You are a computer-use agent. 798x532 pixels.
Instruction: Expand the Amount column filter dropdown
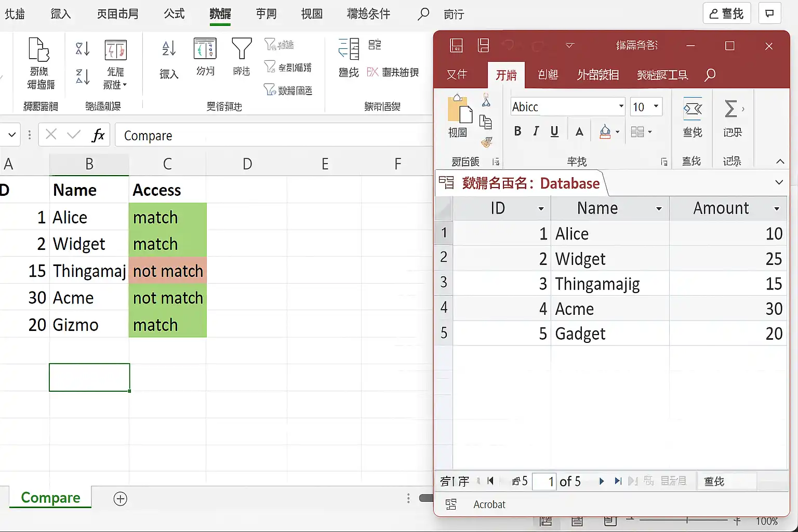coord(777,209)
